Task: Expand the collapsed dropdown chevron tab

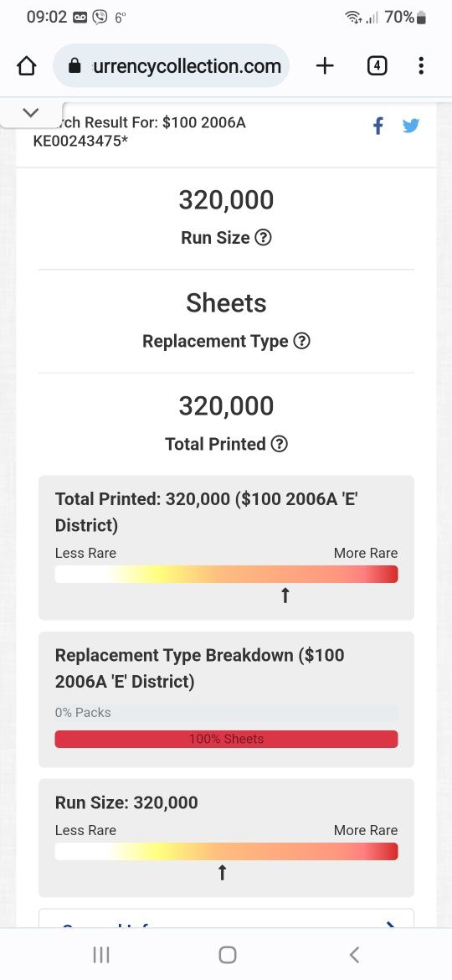Action: point(31,113)
